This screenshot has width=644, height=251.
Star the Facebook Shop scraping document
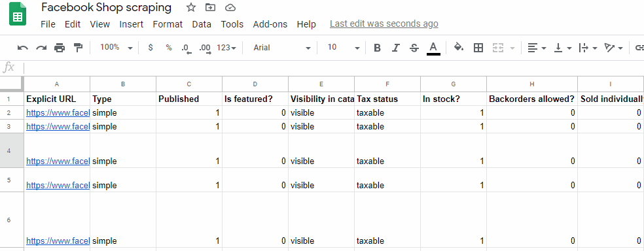(191, 7)
